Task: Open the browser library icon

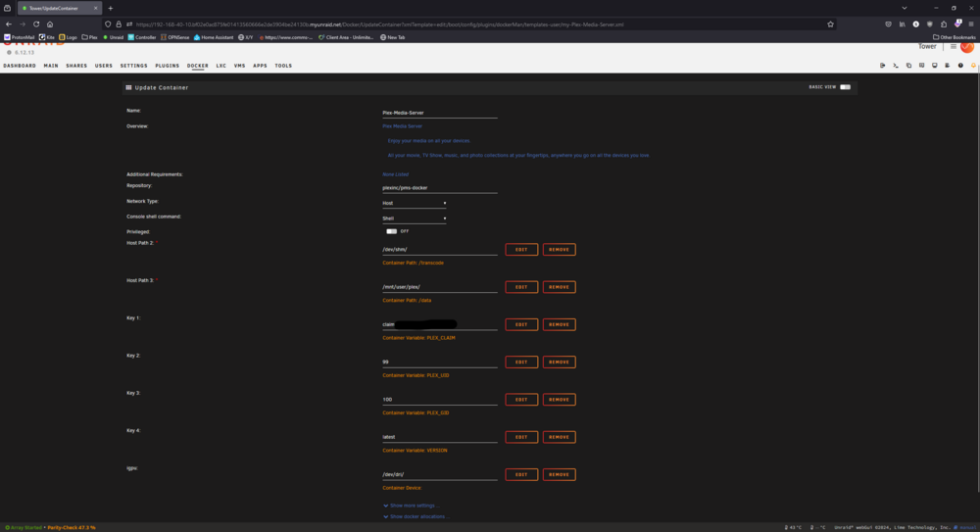Action: [x=902, y=24]
